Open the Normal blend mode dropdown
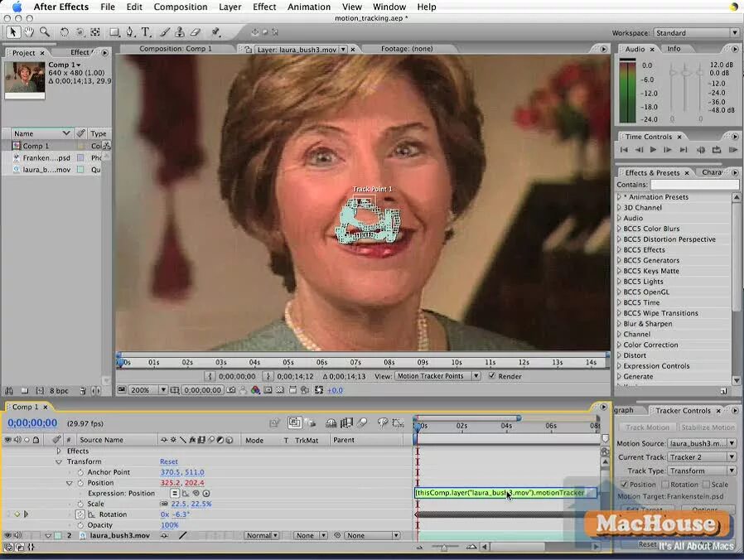This screenshot has height=560, width=744. 262,535
